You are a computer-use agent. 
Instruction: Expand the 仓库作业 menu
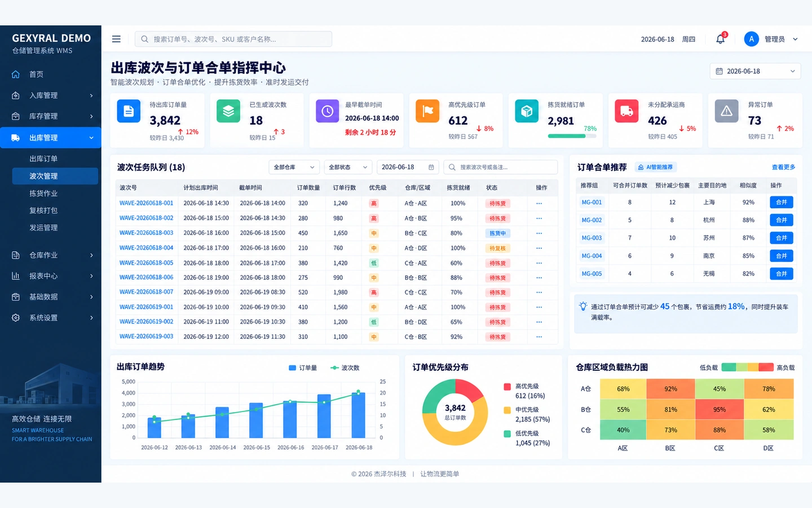tap(51, 255)
